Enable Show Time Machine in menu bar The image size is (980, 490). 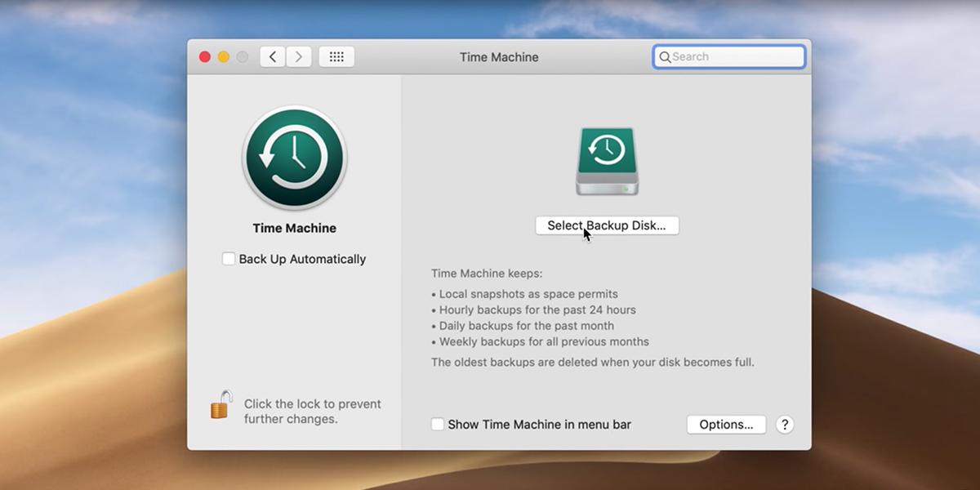coord(438,424)
